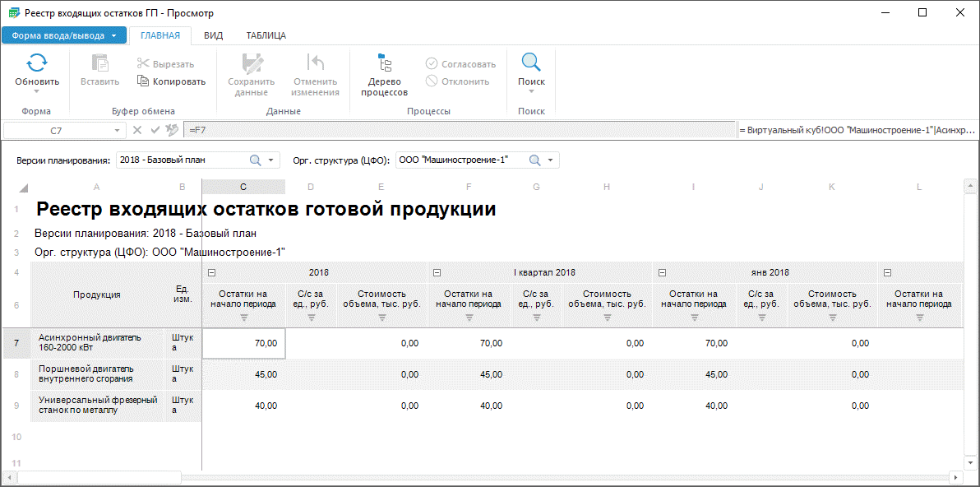Click search icon in Орг. структура field
This screenshot has height=487, width=980.
pos(534,160)
